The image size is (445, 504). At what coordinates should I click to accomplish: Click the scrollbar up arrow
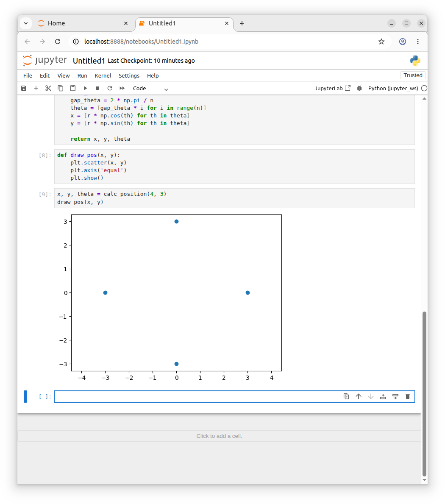tap(424, 99)
